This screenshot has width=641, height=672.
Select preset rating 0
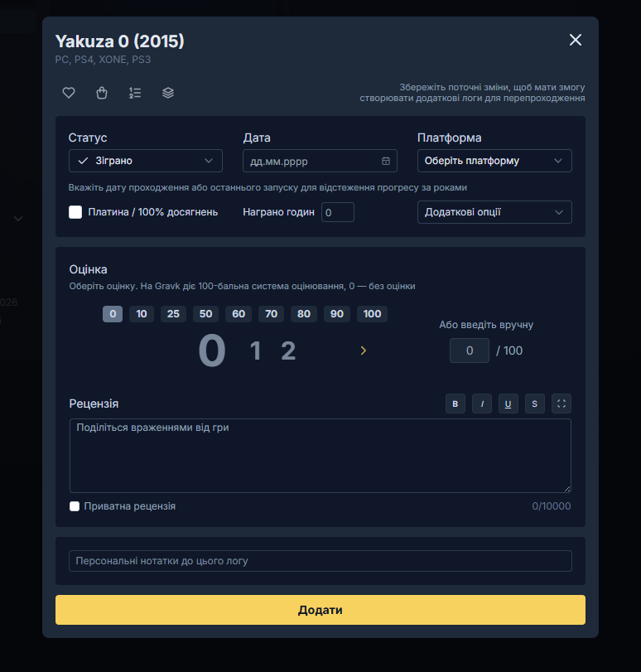[x=113, y=314]
